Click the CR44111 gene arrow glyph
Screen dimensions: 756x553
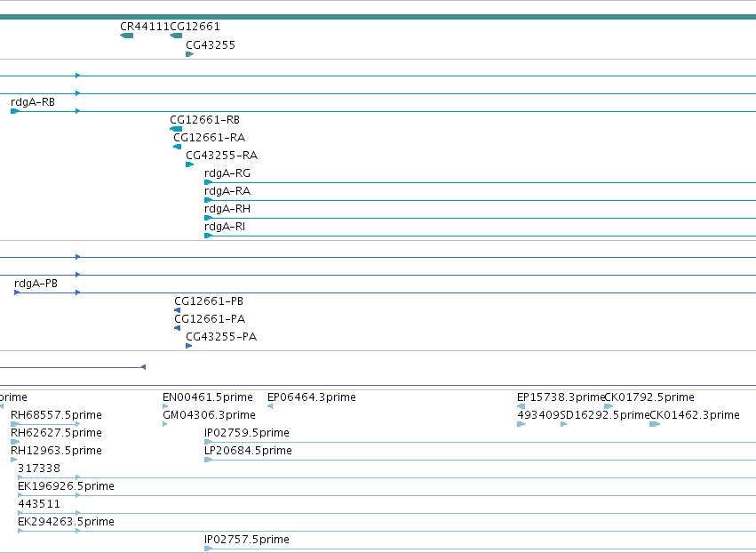[126, 36]
